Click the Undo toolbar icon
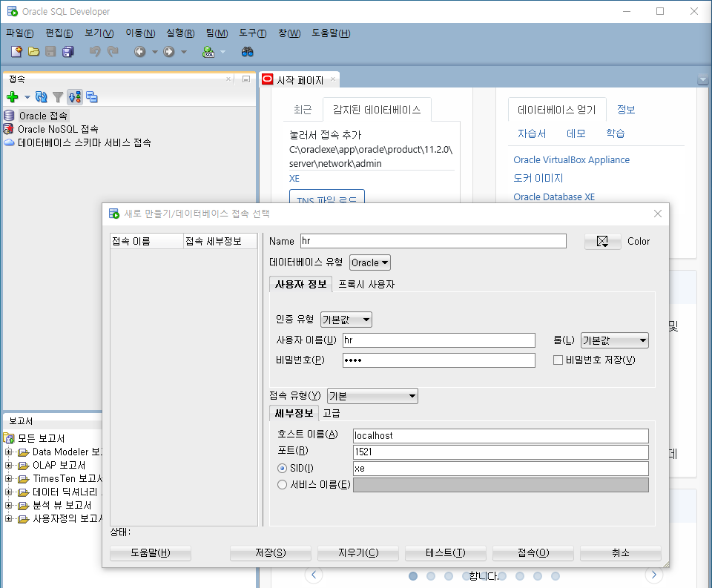This screenshot has width=712, height=588. 94,52
